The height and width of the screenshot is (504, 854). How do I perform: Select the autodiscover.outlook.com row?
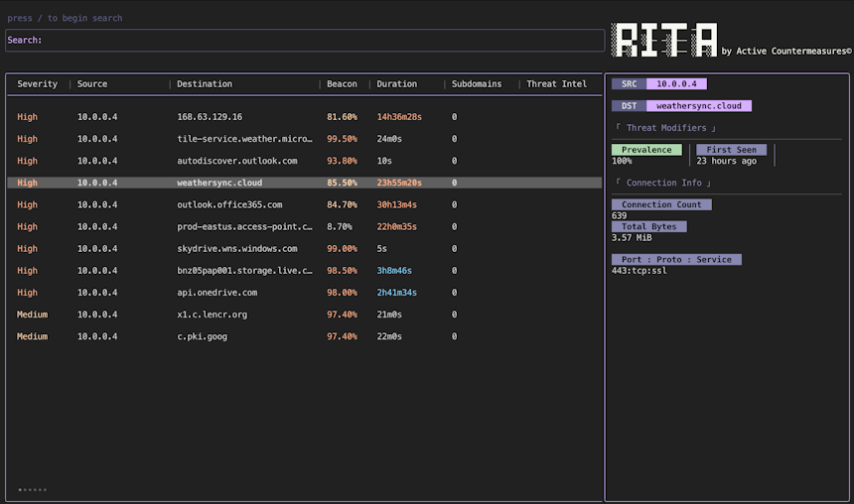point(305,161)
